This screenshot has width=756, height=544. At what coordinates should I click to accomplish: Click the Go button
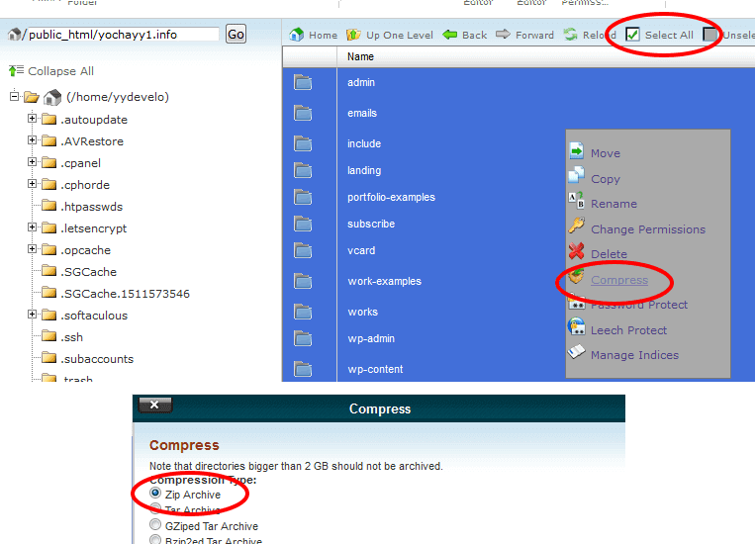point(236,35)
